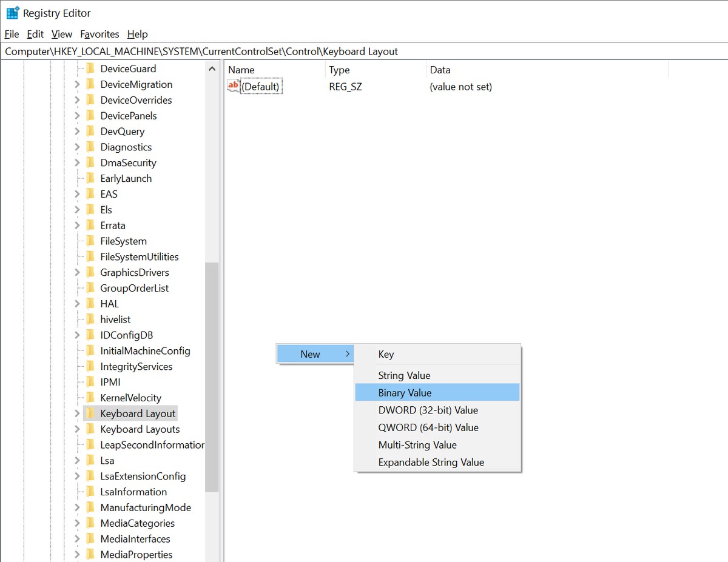Click the Diagnostics folder icon
Image resolution: width=728 pixels, height=562 pixels.
(90, 147)
